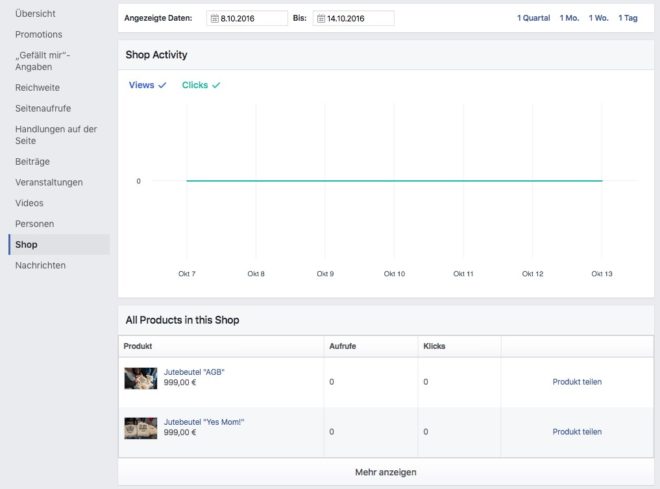Open Veranstaltungen in the sidebar
Viewport: 660px width, 489px height.
[49, 182]
